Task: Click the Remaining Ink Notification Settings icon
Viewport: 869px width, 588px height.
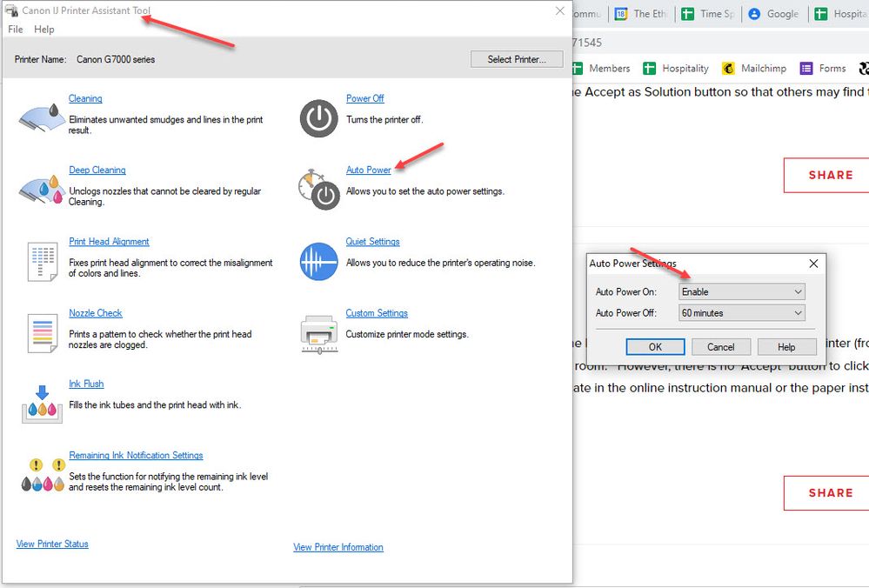Action: point(41,475)
